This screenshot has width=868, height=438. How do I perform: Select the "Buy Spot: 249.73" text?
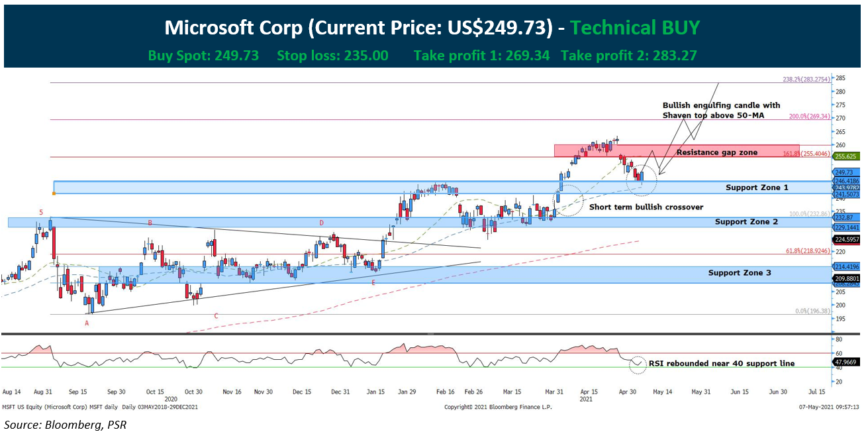(x=204, y=55)
